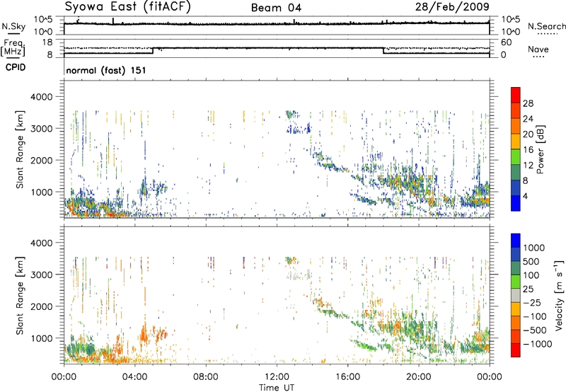Click the 'Slant Range [km]' label of velocity panel
This screenshot has width=566, height=392.
point(20,296)
